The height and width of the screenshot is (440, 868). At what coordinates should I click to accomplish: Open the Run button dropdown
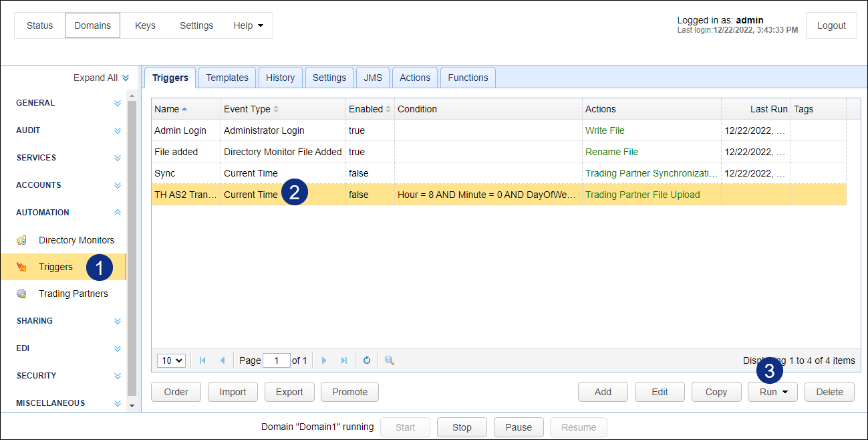point(772,392)
